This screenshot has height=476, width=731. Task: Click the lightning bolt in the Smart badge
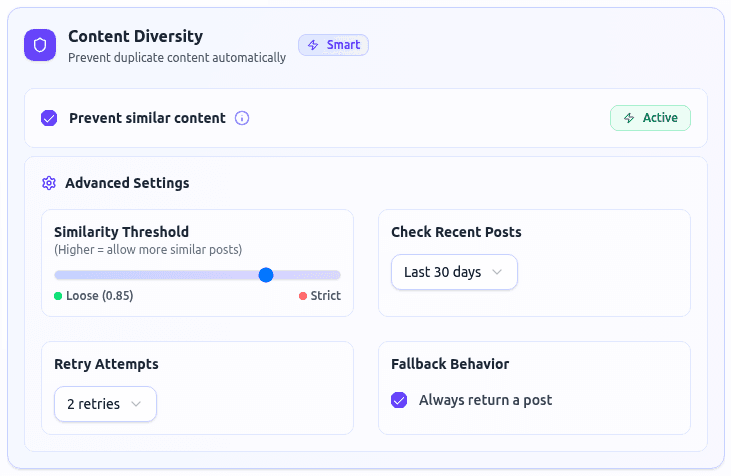(x=313, y=45)
